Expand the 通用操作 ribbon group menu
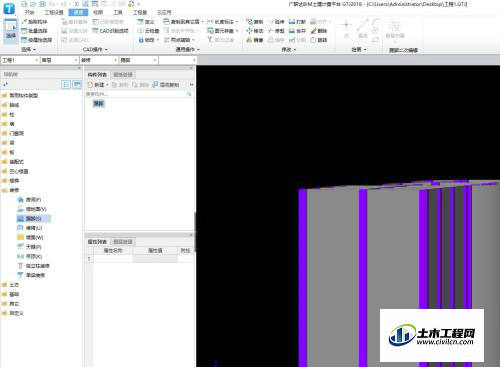The height and width of the screenshot is (367, 500). coord(188,49)
